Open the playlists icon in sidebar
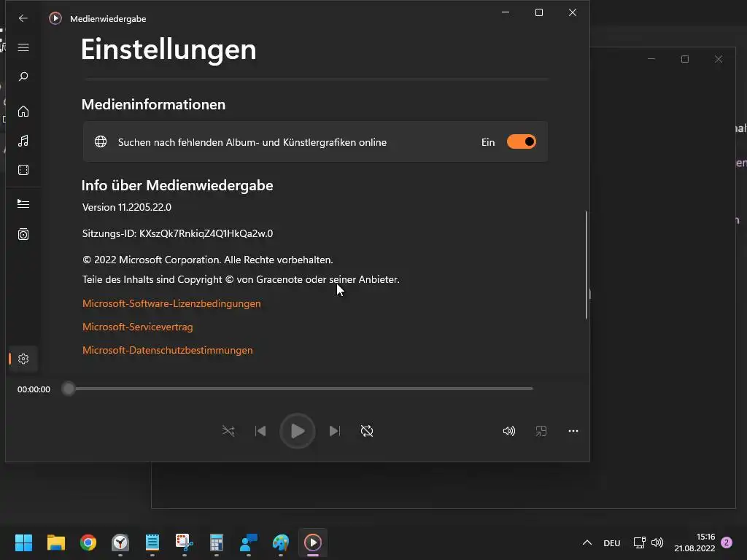This screenshot has width=747, height=560. pos(23,234)
